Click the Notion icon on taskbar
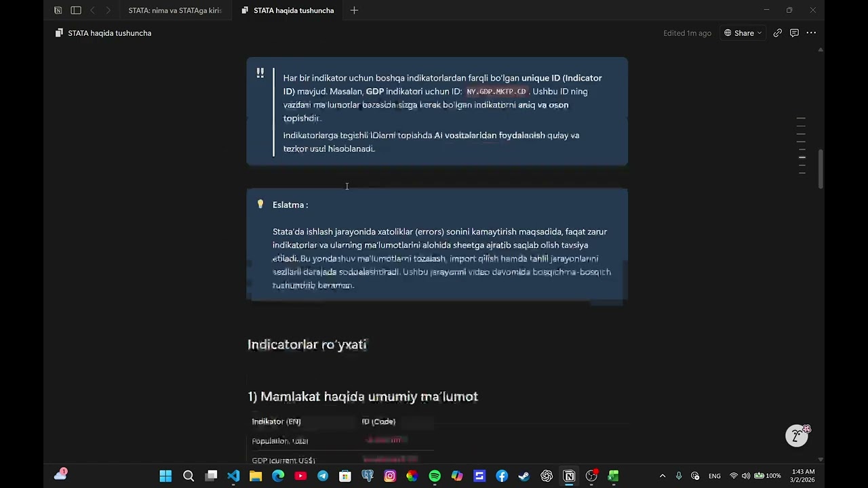Screen dimensions: 868x488 point(569,476)
